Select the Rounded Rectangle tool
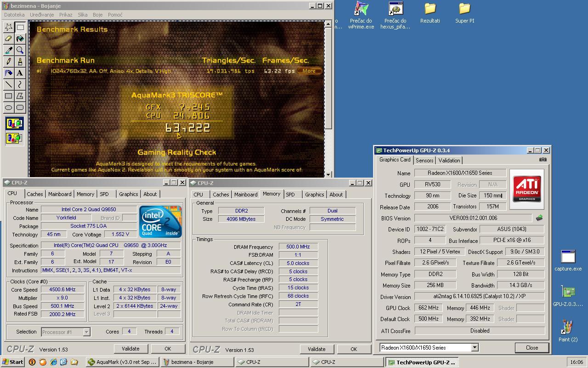This screenshot has width=588, height=368. pos(20,108)
